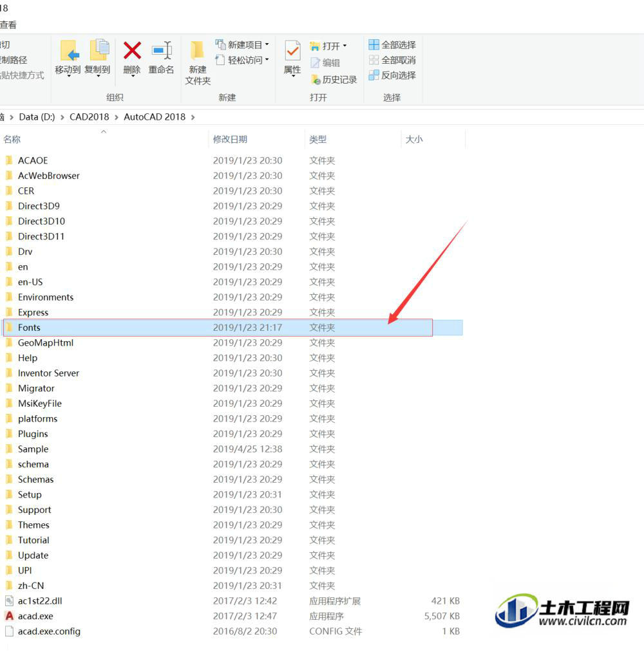
Task: Select the Environments folder name
Action: pos(46,297)
